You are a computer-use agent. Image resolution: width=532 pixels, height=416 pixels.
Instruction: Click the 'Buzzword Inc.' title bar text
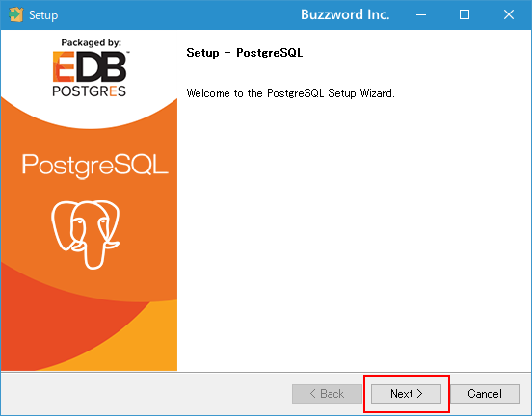(345, 14)
